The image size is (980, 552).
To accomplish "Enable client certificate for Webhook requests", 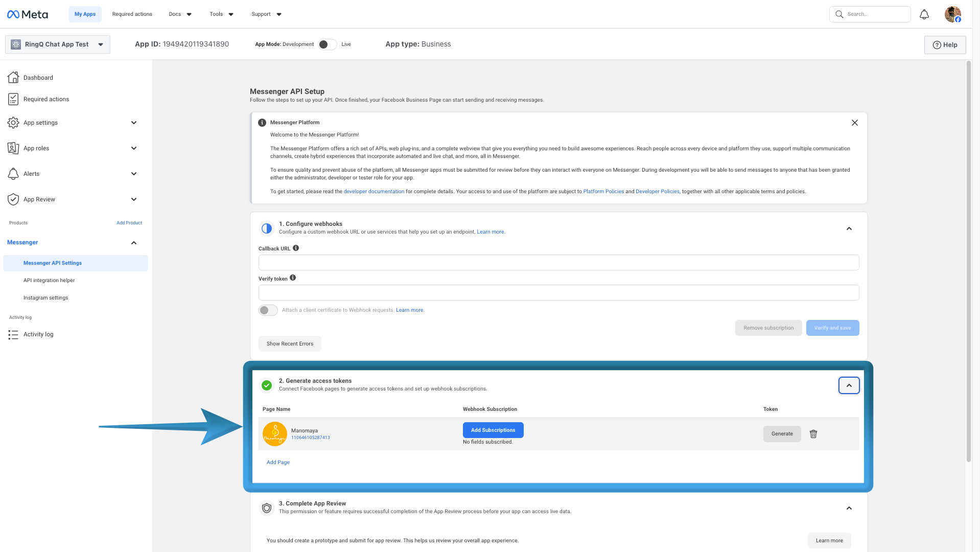I will 267,310.
